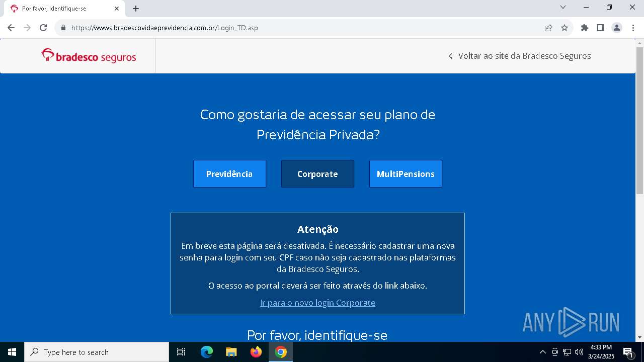The image size is (644, 362).
Task: Click the 'Atenção' heading text
Action: (x=318, y=229)
